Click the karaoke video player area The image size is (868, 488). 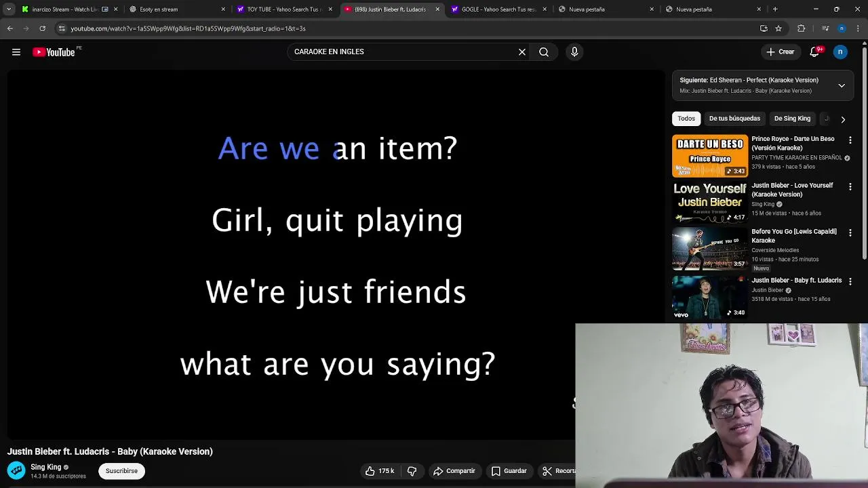337,255
